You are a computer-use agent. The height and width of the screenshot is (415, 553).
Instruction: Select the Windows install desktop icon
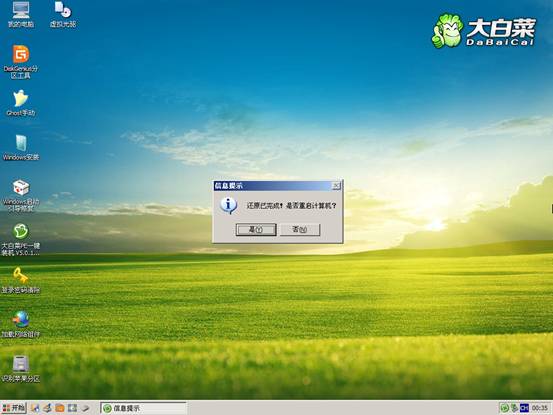pos(21,147)
